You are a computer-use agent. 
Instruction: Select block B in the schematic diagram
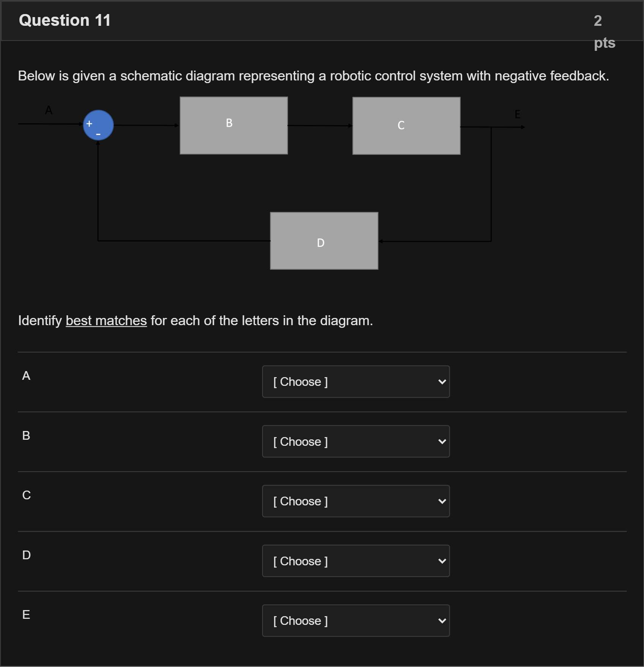(x=233, y=125)
